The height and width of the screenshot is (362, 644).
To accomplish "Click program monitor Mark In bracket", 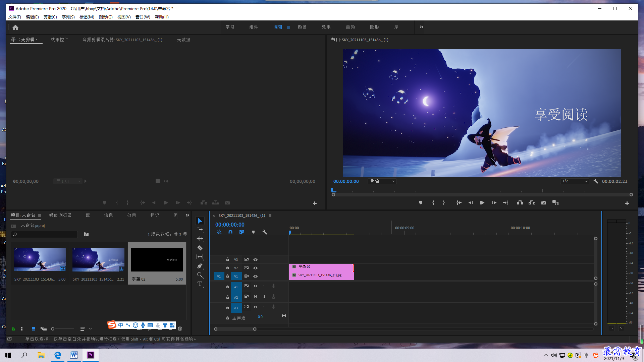I will tap(433, 203).
